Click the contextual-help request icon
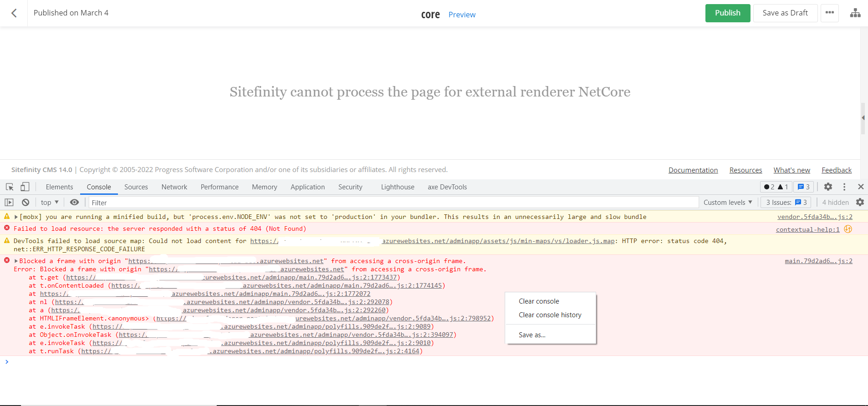The width and height of the screenshot is (868, 406). (x=848, y=229)
